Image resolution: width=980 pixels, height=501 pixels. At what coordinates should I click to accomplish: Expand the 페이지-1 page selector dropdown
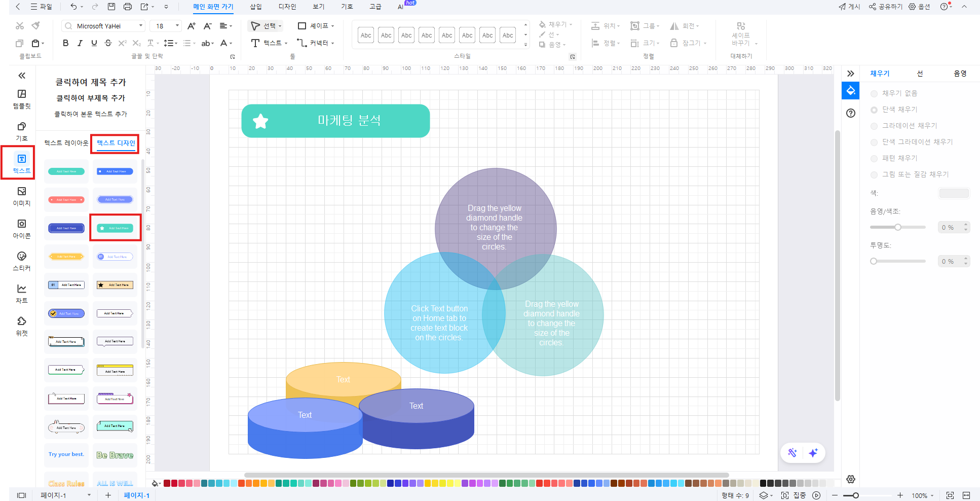[x=89, y=495]
